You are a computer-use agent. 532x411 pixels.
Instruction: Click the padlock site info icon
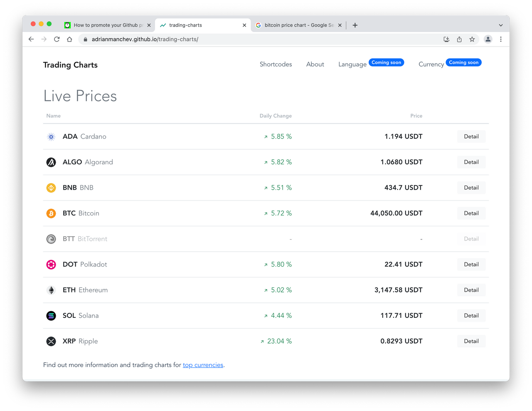pos(85,39)
